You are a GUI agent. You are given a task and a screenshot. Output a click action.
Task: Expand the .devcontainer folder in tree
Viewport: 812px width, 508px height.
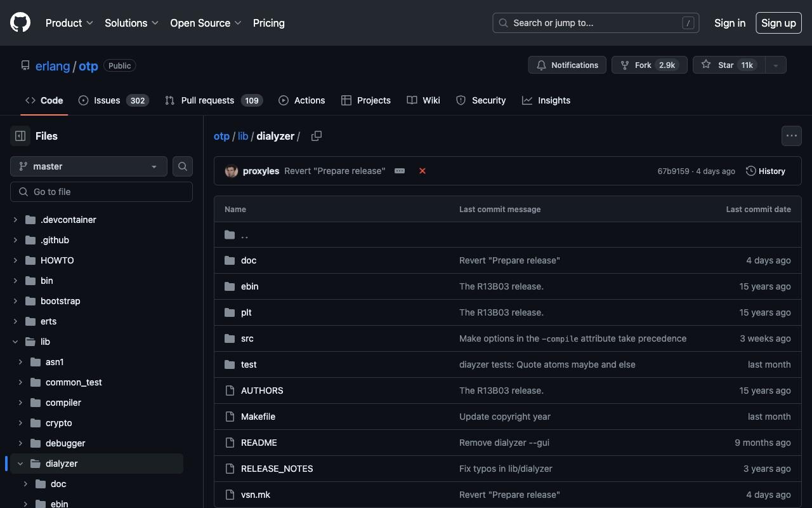point(15,220)
